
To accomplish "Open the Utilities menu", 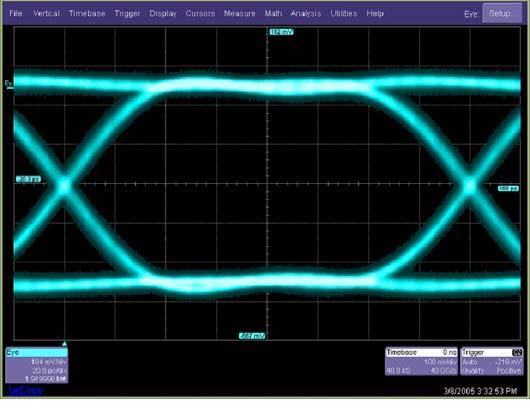I will tap(343, 14).
